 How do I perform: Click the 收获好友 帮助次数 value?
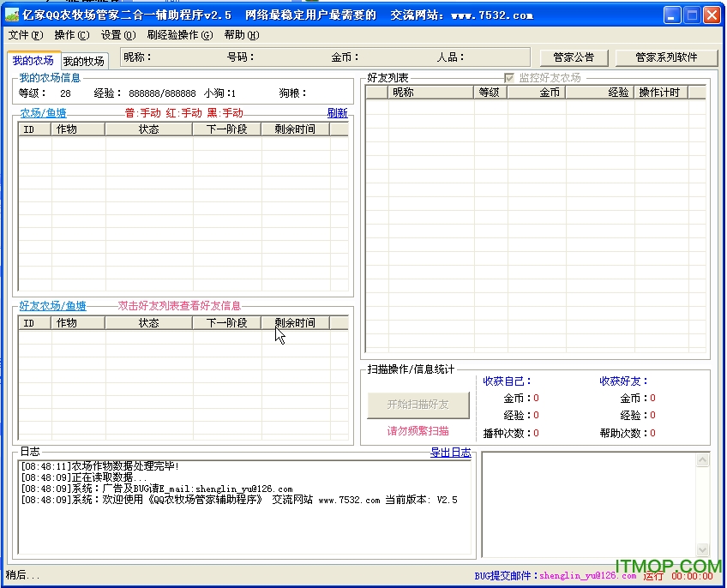pyautogui.click(x=652, y=433)
